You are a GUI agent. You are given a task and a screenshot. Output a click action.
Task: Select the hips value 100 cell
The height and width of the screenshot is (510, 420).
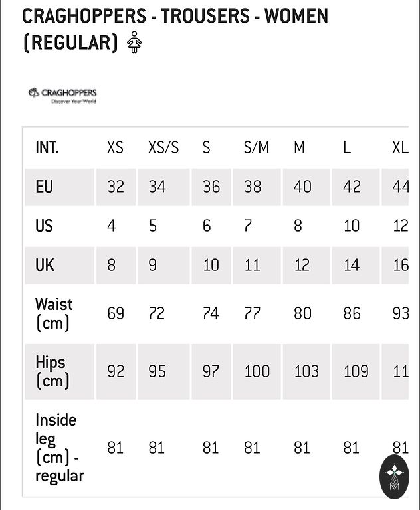pos(257,371)
